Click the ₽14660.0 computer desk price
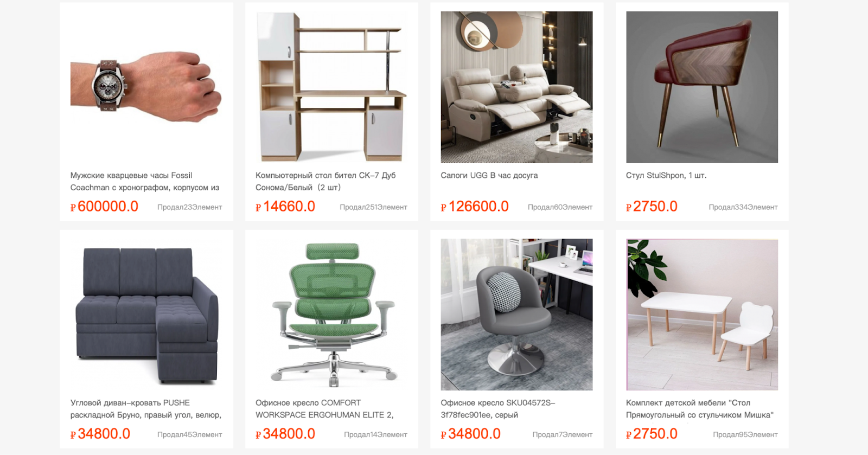Image resolution: width=868 pixels, height=455 pixels. 285,207
